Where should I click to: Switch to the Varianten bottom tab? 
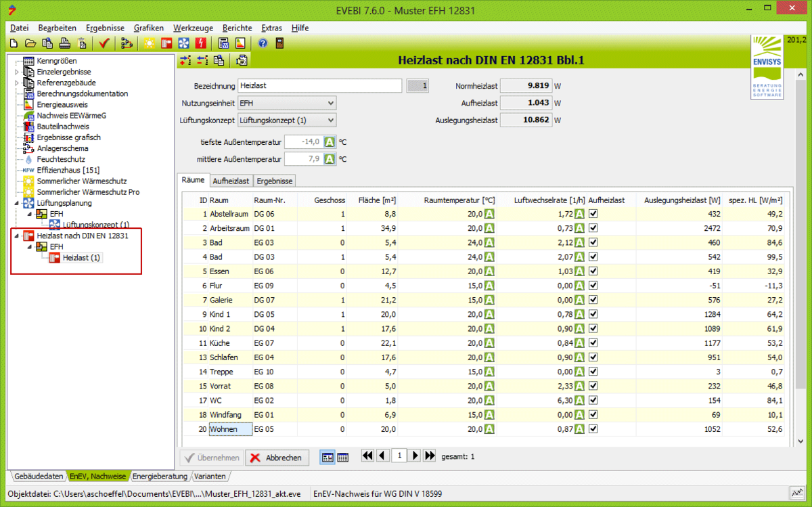point(210,477)
